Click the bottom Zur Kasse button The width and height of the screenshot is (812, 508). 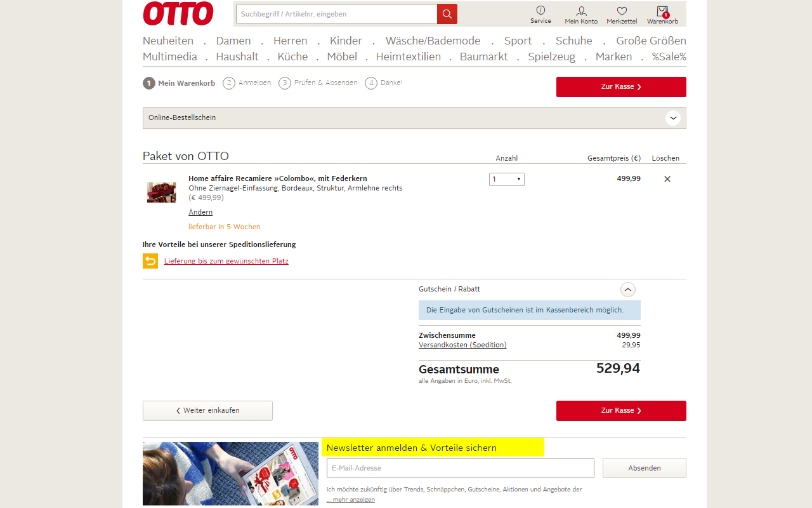coord(621,411)
